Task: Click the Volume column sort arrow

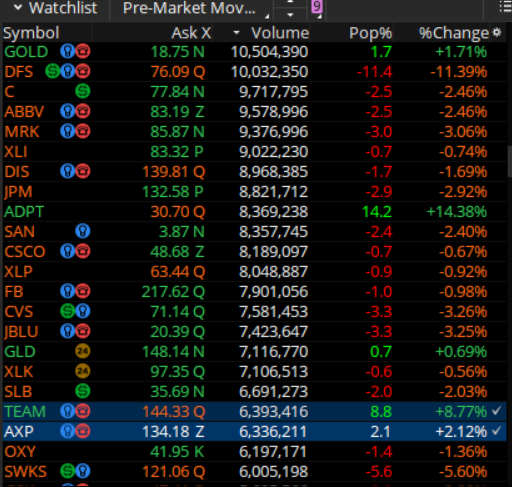Action: (236, 33)
